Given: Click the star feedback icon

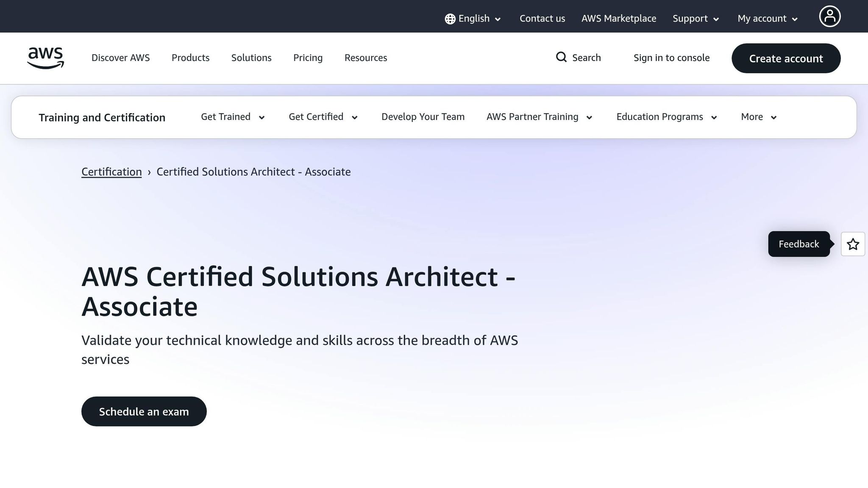Looking at the screenshot, I should 853,244.
